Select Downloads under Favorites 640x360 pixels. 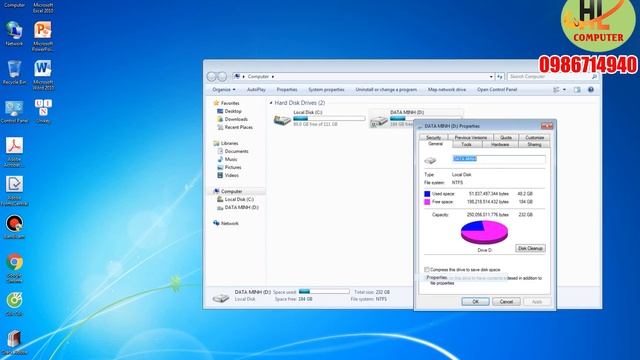coord(233,119)
